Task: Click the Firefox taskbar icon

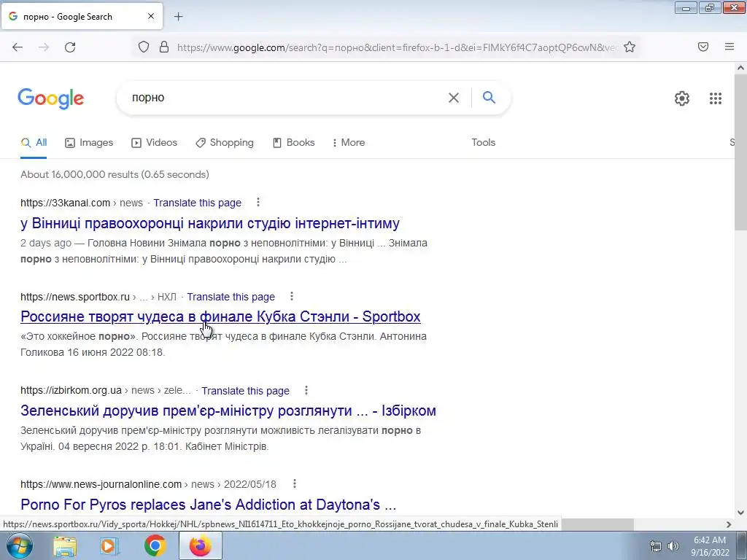Action: (200, 545)
